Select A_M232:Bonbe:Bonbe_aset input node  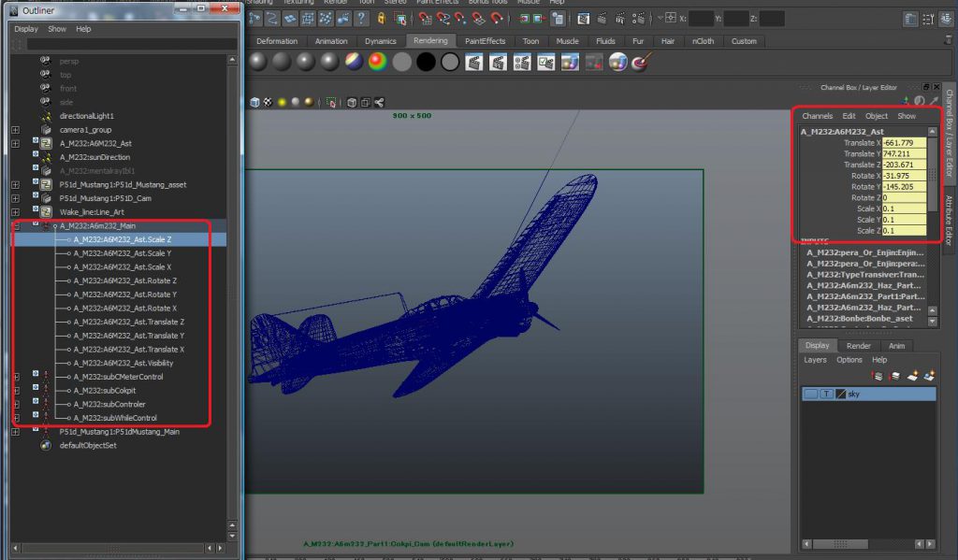[859, 319]
